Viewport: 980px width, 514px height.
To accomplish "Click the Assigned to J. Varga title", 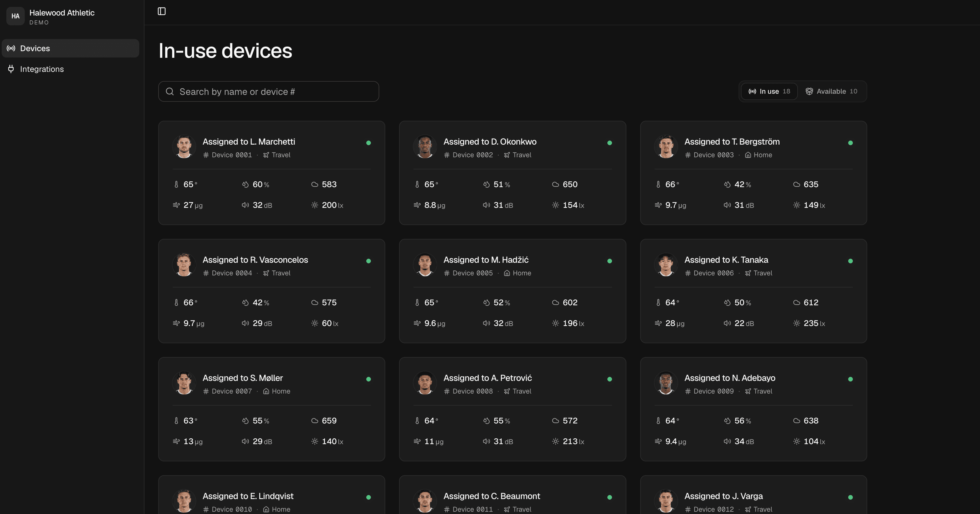I will pos(724,496).
